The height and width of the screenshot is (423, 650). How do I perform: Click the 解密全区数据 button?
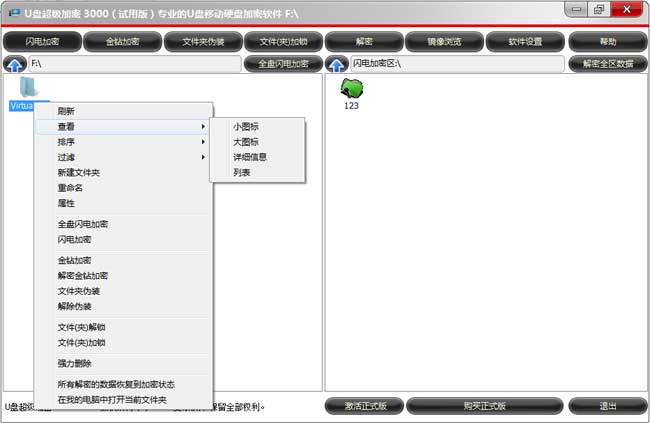point(607,64)
